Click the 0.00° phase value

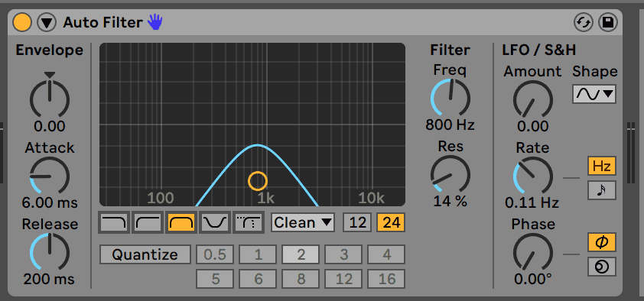point(532,280)
